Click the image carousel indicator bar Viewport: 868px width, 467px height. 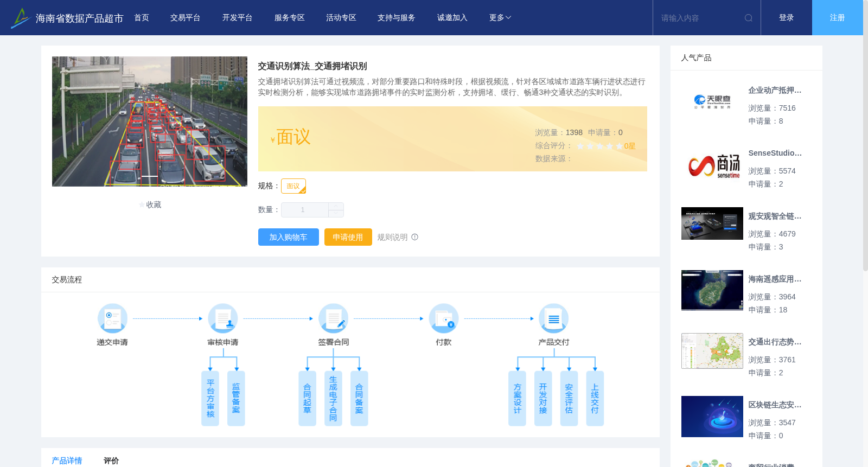[150, 177]
